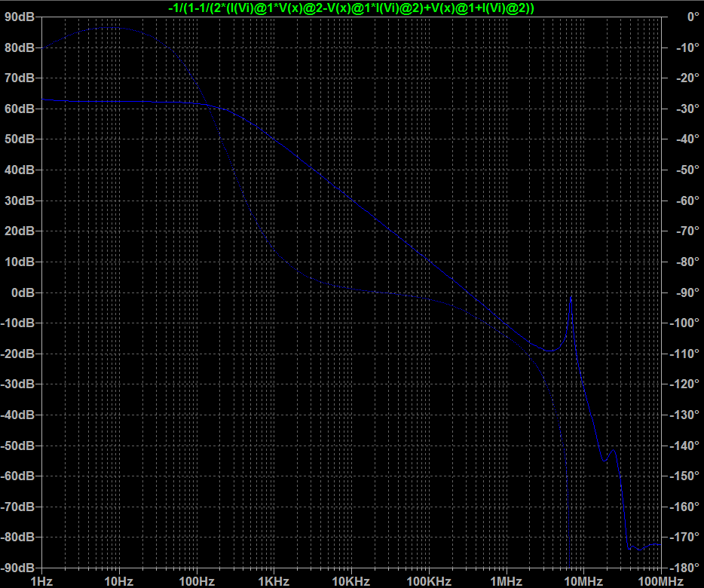The image size is (704, 588).
Task: Click the green trace expression label at top
Action: [x=351, y=8]
